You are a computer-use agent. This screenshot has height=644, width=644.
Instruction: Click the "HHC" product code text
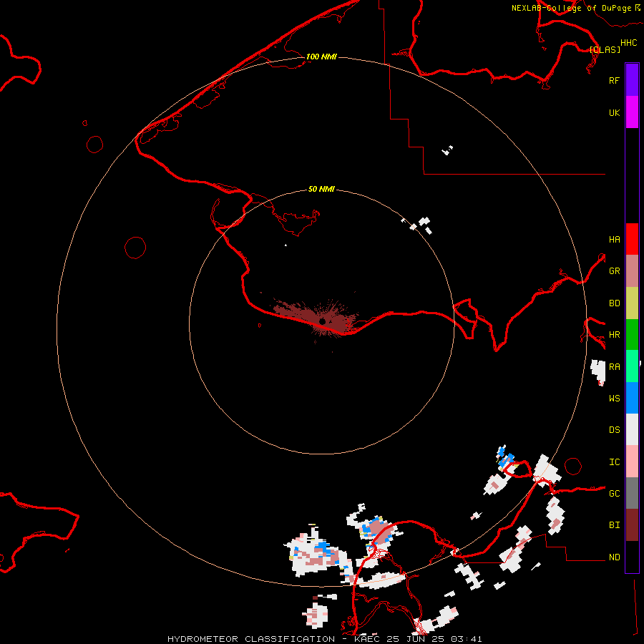(x=628, y=43)
